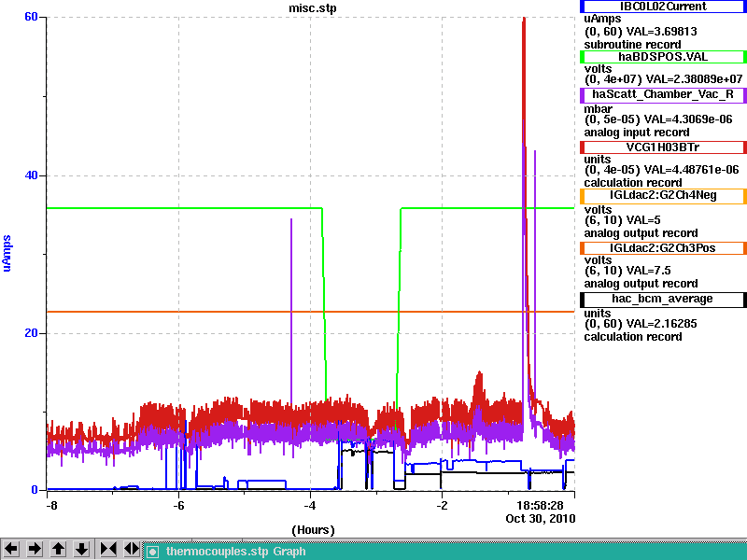Select haBDSPOS.VAL legend button

point(663,57)
